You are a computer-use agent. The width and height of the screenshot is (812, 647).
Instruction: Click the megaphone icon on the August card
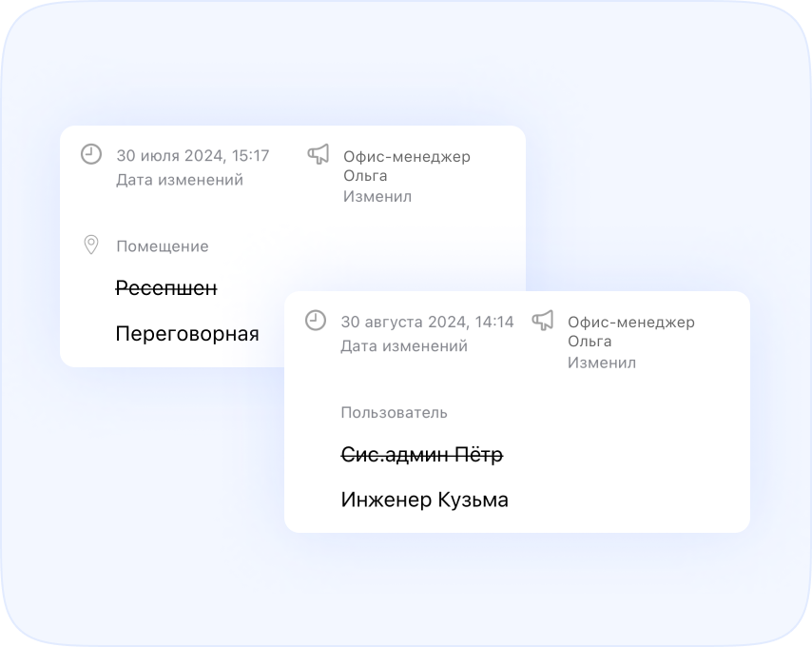click(543, 321)
